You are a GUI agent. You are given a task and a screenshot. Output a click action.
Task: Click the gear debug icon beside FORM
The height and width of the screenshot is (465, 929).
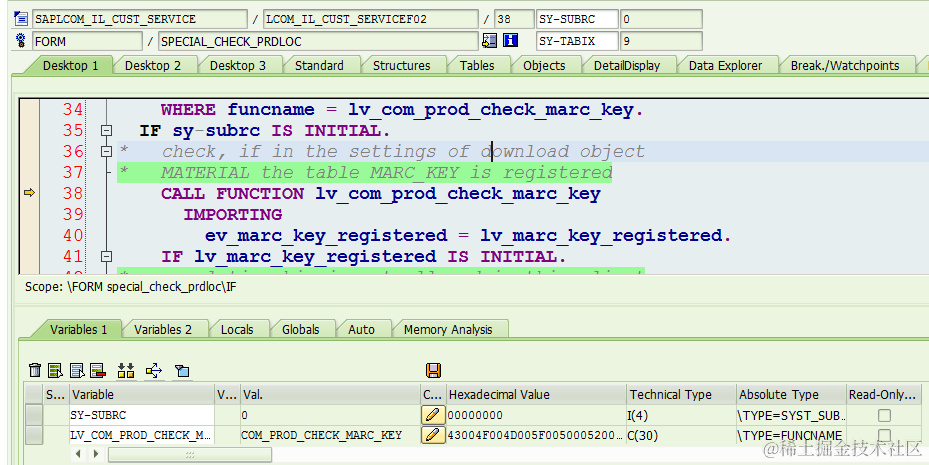click(21, 41)
